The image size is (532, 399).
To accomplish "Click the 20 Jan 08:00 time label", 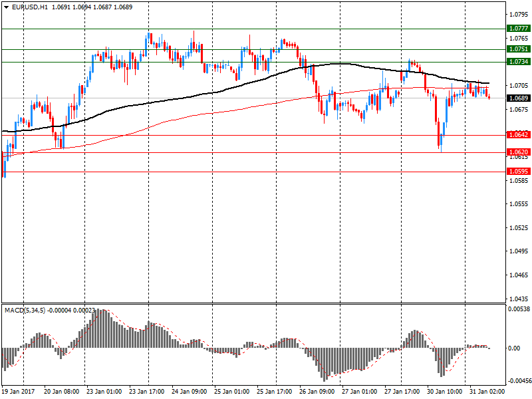I will point(61,391).
